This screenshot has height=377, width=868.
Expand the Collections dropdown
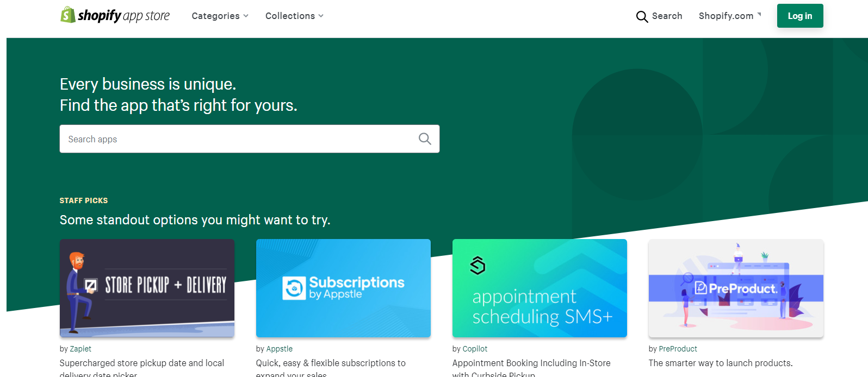click(x=294, y=16)
